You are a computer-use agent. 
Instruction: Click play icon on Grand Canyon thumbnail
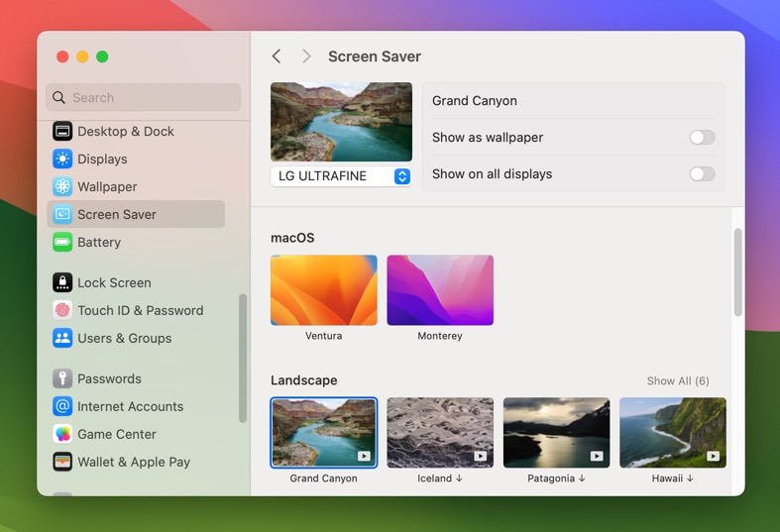tap(364, 456)
